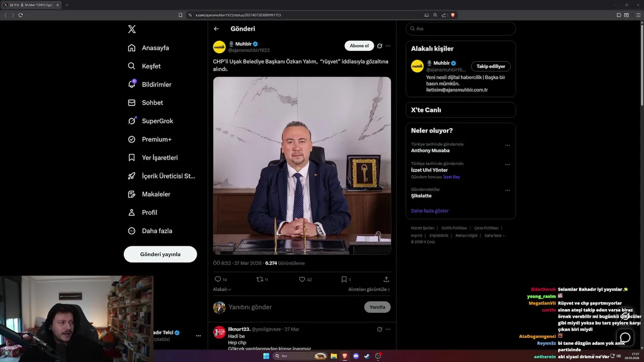Click the Daha fazla circle icon
The width and height of the screenshot is (644, 362).
pyautogui.click(x=132, y=231)
